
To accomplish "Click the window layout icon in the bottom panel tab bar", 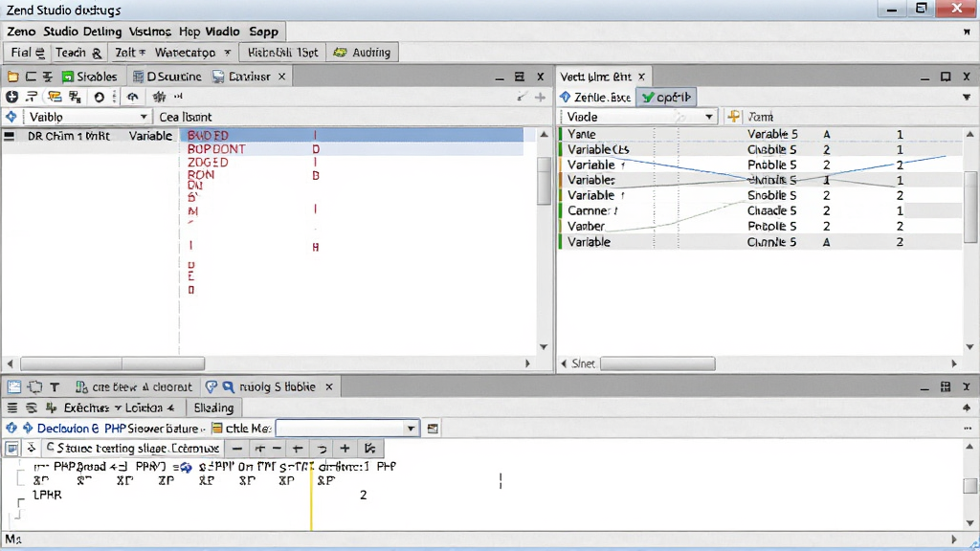I will (13, 387).
